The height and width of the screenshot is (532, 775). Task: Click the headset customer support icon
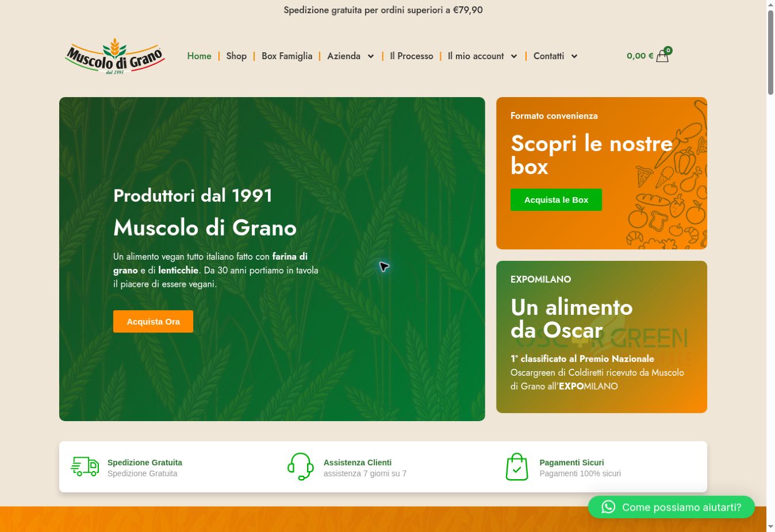[301, 467]
